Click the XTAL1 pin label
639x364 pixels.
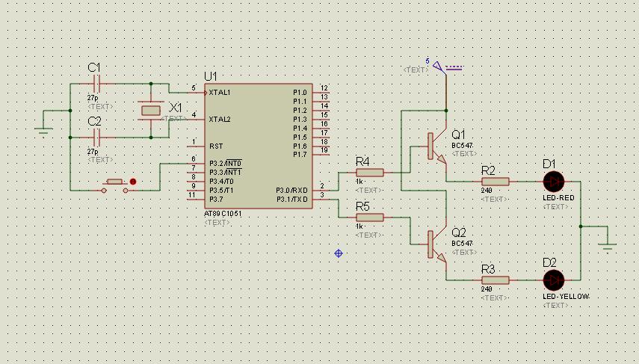click(x=220, y=93)
